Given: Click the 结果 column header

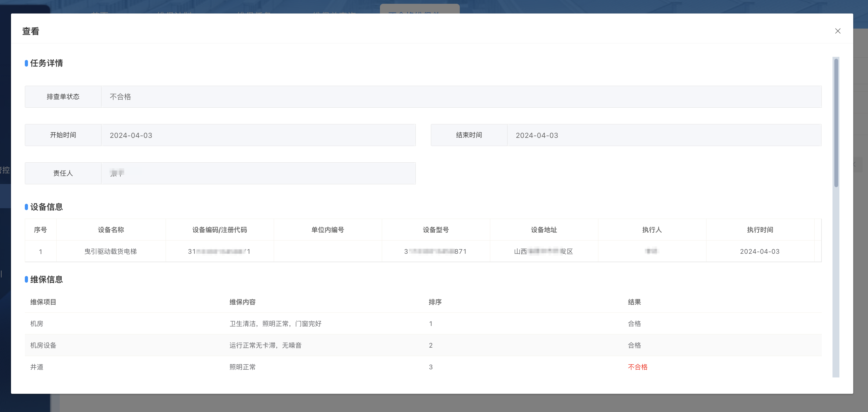Looking at the screenshot, I should [634, 302].
